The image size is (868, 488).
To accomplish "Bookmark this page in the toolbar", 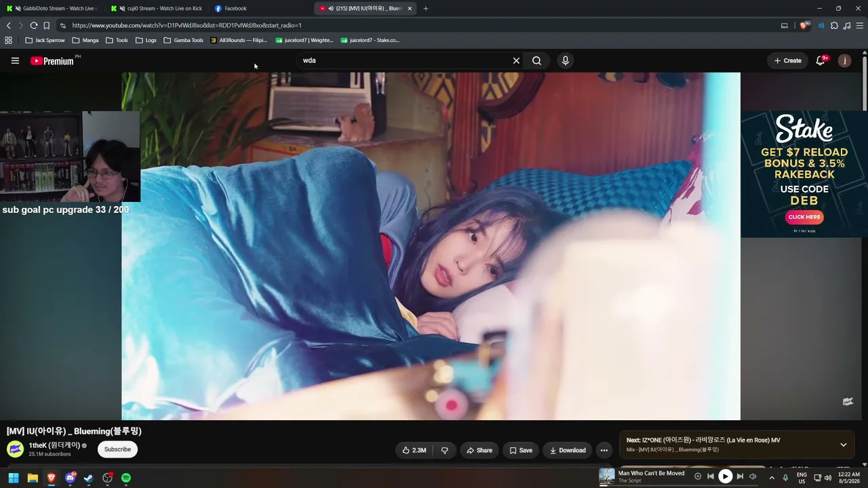I will 47,25.
